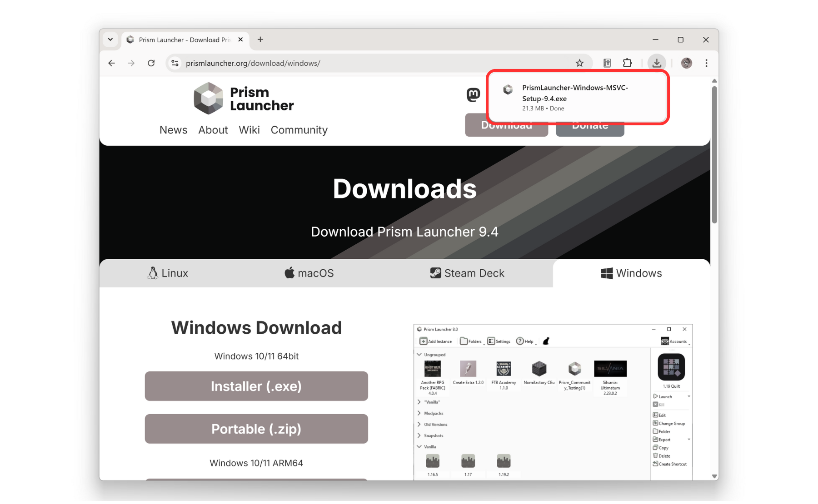Select the FTB Academy 1.1.0 instance
Viewport: 818px width, 504px height.
(504, 375)
